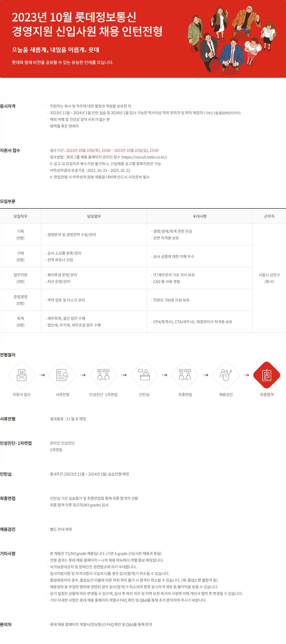Click the 인성진단·1차면접 interview icon

(x=103, y=375)
